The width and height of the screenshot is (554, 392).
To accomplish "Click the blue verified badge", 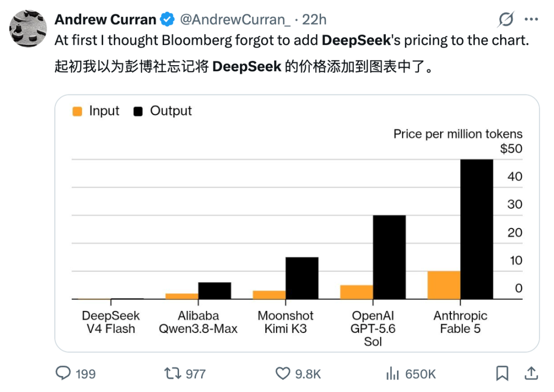I will (167, 19).
